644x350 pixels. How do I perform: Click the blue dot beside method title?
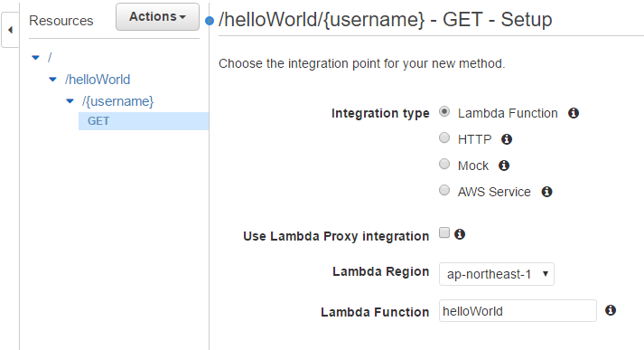210,21
